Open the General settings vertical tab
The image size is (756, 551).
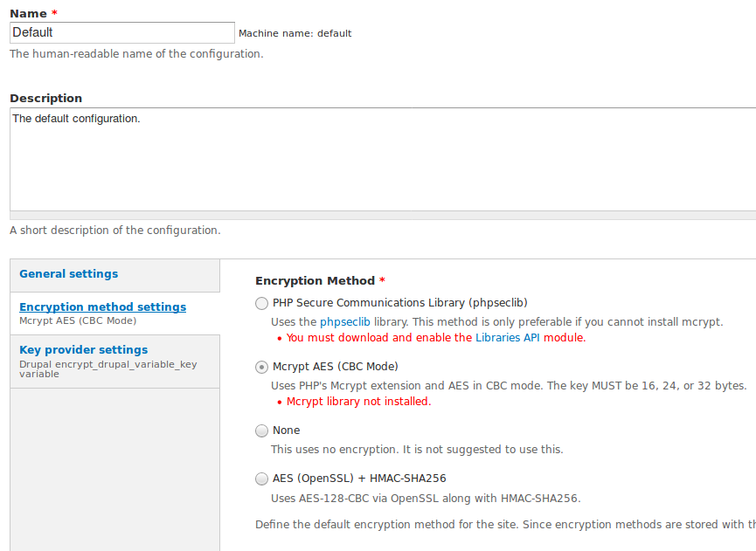coord(68,273)
